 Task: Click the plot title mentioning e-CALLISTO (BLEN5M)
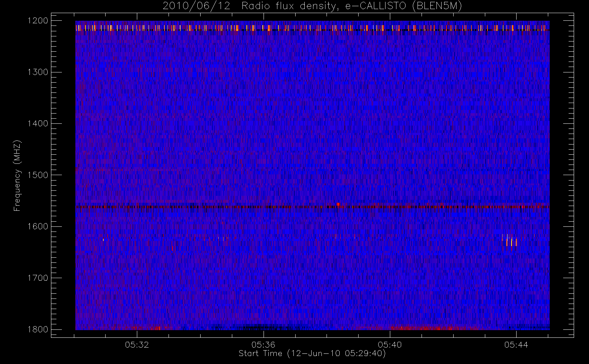click(x=312, y=6)
